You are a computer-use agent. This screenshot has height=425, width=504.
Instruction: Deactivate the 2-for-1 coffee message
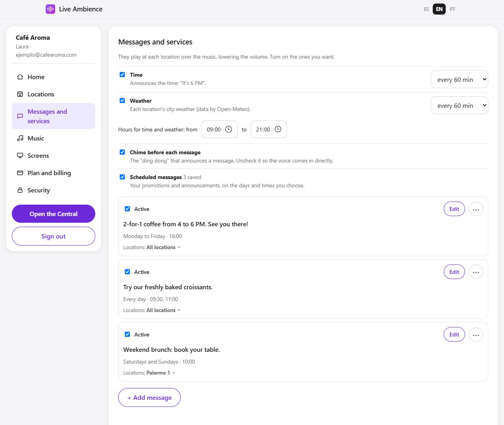[x=128, y=209]
